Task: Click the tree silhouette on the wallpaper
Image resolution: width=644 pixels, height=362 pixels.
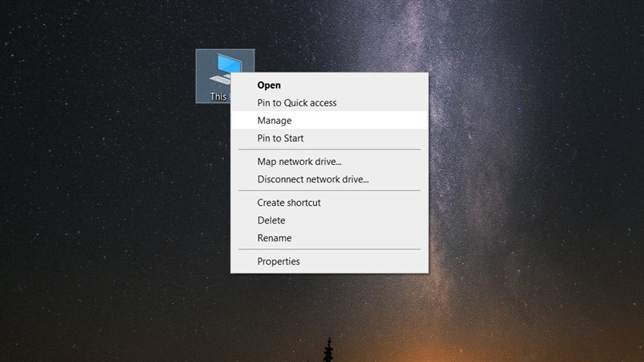Action: tap(328, 349)
